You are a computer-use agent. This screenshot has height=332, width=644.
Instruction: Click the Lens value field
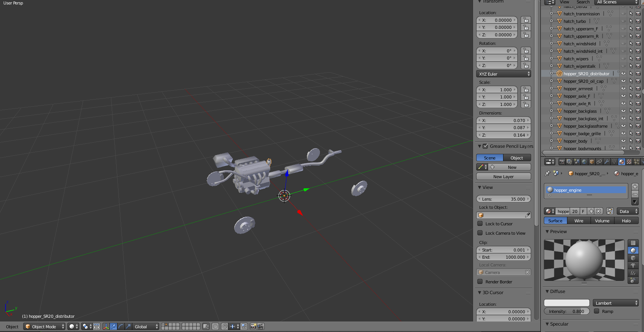[x=503, y=199]
